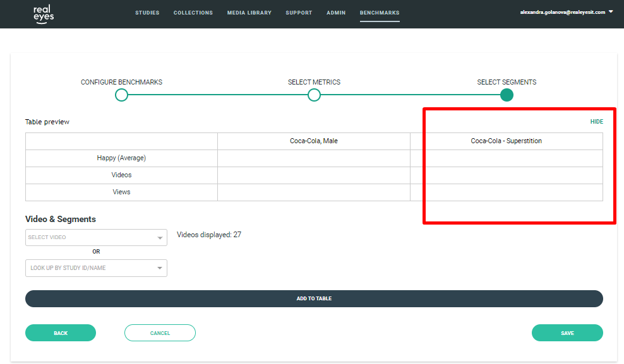This screenshot has width=624, height=364.
Task: Click the account email alexandra.golanova
Action: point(562,13)
